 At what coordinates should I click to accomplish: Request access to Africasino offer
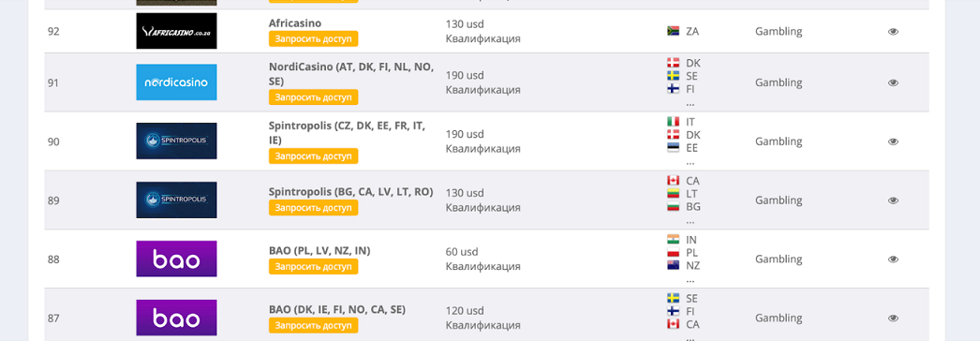tap(313, 38)
